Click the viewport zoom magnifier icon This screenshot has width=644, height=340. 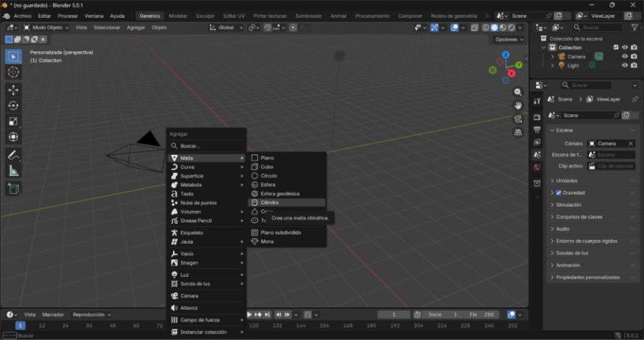coord(518,92)
